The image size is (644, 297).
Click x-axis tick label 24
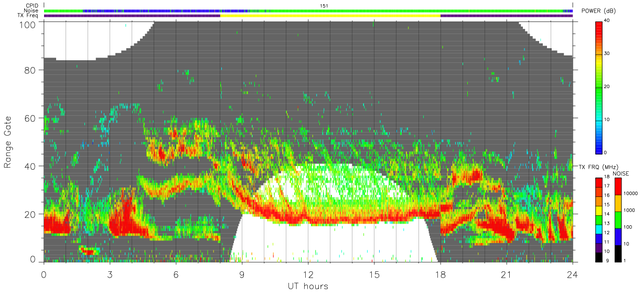(x=572, y=274)
